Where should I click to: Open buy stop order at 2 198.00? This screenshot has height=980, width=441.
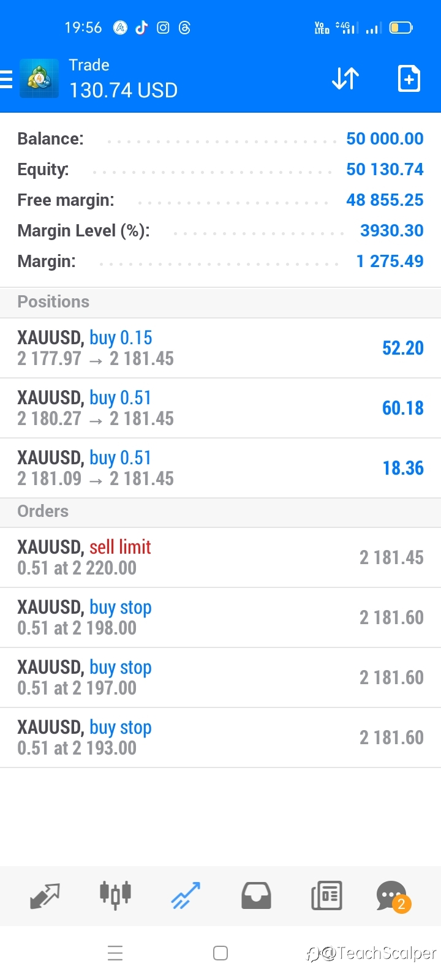tap(221, 617)
